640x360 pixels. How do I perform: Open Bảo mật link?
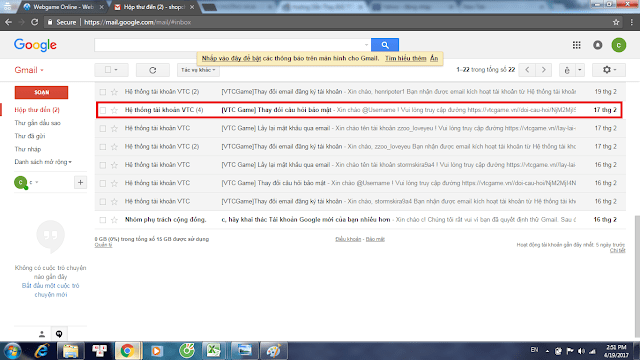pos(375,239)
